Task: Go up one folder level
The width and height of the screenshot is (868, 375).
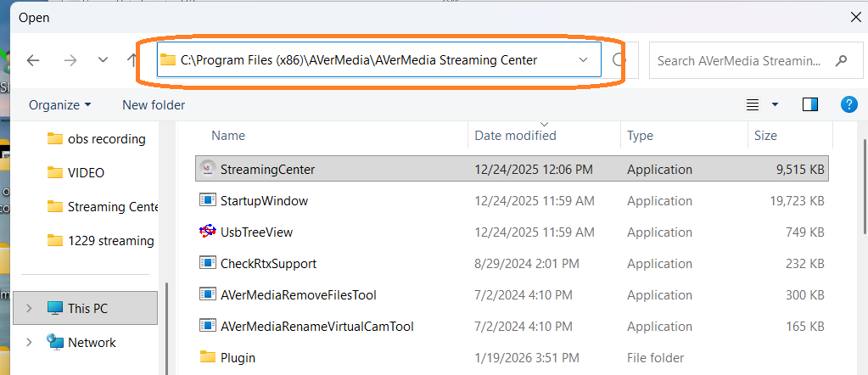Action: (132, 60)
